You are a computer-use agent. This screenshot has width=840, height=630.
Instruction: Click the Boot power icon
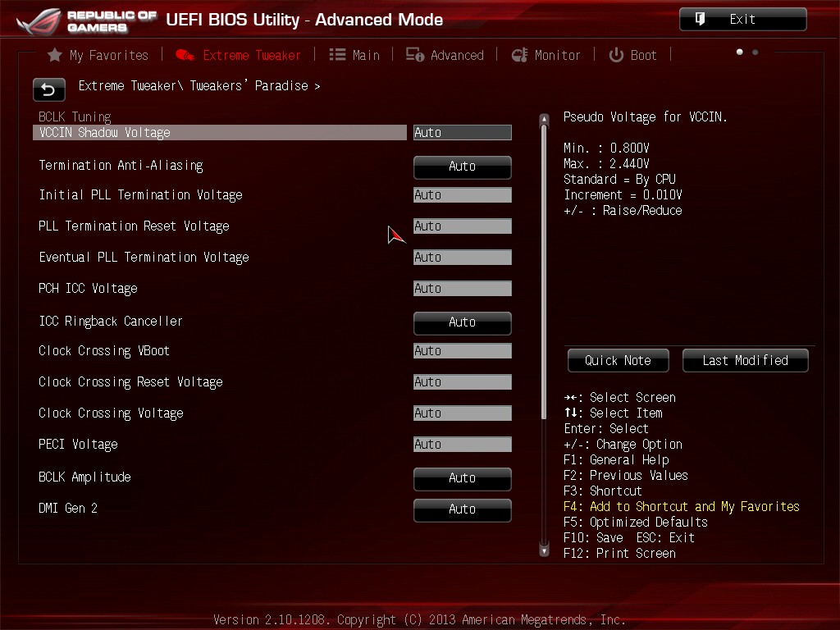pyautogui.click(x=616, y=55)
